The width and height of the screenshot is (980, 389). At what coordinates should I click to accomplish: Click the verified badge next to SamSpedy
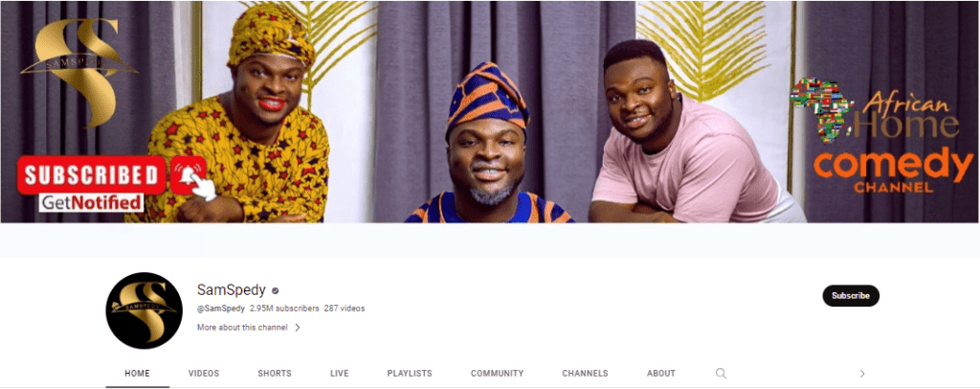coord(275,291)
